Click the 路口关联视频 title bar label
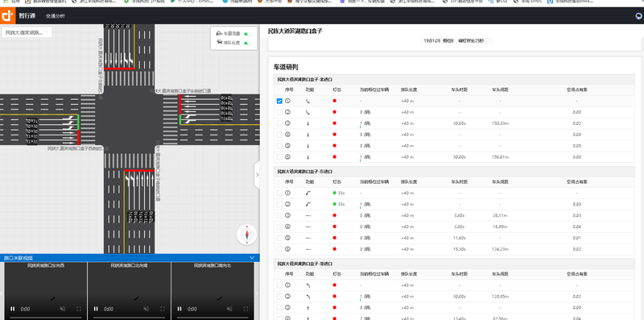 click(x=18, y=258)
